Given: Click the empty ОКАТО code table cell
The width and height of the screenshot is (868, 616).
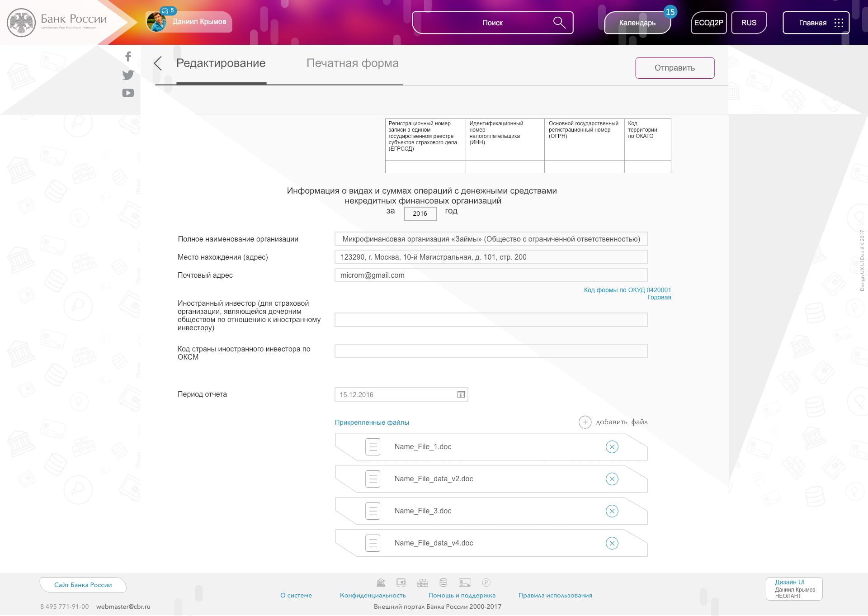Looking at the screenshot, I should click(x=647, y=167).
